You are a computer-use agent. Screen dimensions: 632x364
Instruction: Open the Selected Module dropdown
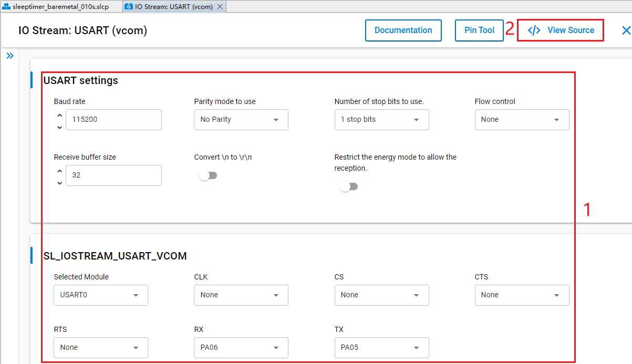point(100,295)
